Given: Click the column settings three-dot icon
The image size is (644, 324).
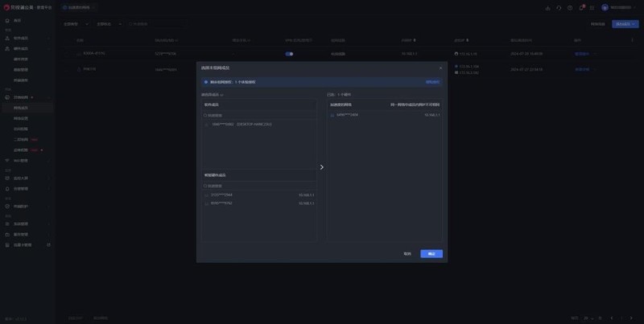Looking at the screenshot, I should pyautogui.click(x=632, y=40).
